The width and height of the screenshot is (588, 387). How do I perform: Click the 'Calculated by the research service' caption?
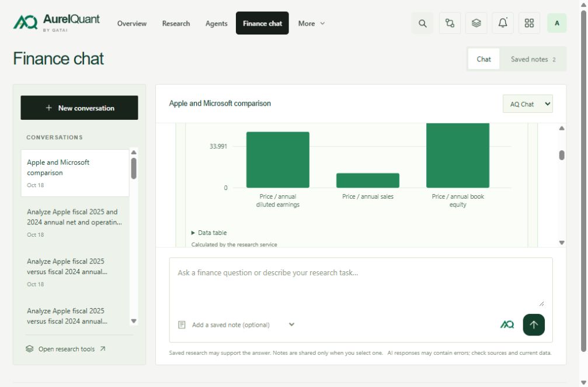pos(234,244)
